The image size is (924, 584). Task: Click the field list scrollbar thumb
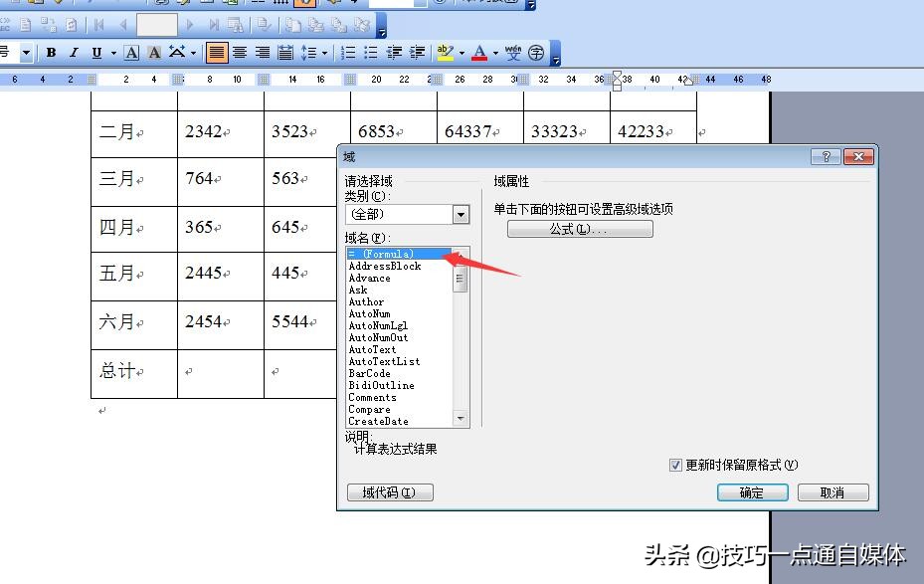pyautogui.click(x=461, y=279)
